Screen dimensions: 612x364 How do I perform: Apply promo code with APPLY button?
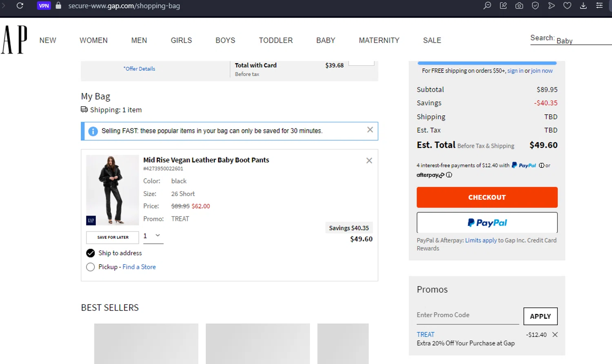[x=541, y=316]
